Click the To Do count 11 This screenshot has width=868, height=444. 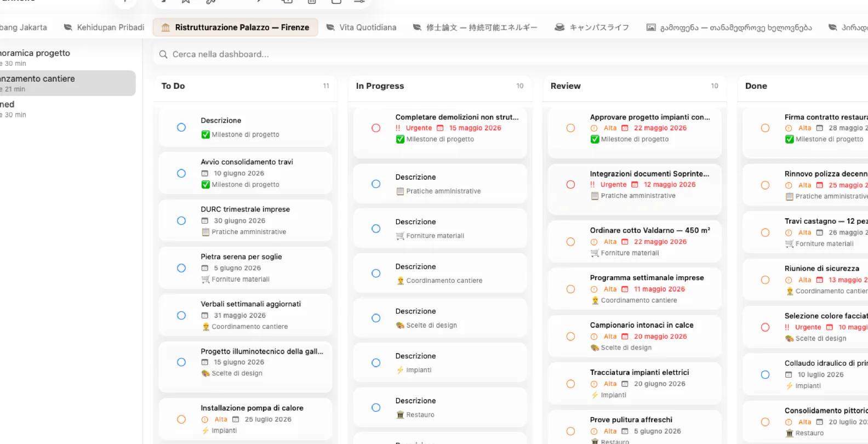click(x=326, y=86)
